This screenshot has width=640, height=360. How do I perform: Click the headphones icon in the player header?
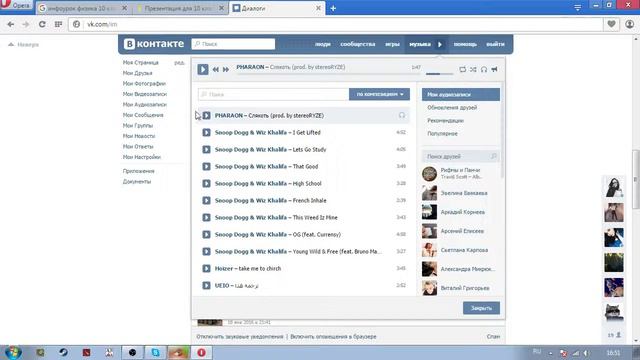pos(484,70)
